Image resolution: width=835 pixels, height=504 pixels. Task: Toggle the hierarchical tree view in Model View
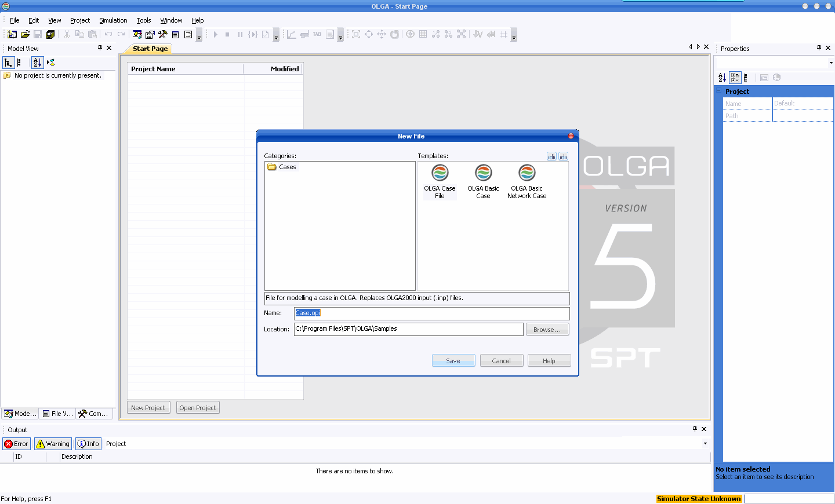(x=8, y=63)
